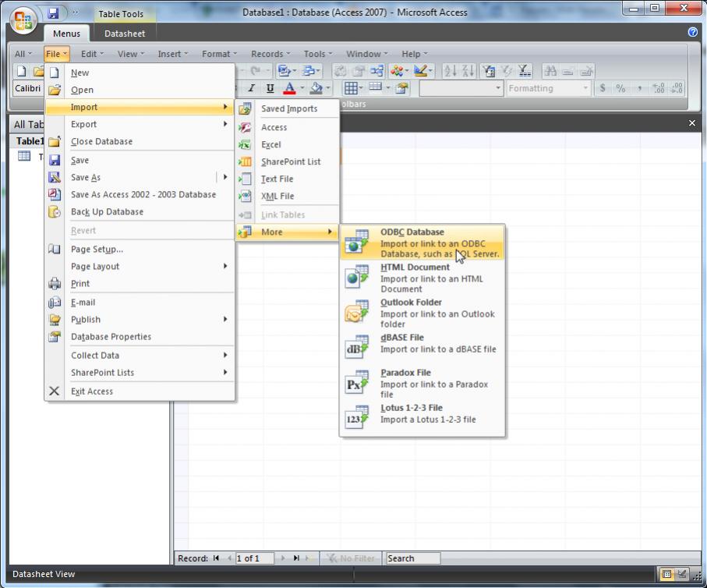Open gridlines dropdown arrow

click(361, 88)
